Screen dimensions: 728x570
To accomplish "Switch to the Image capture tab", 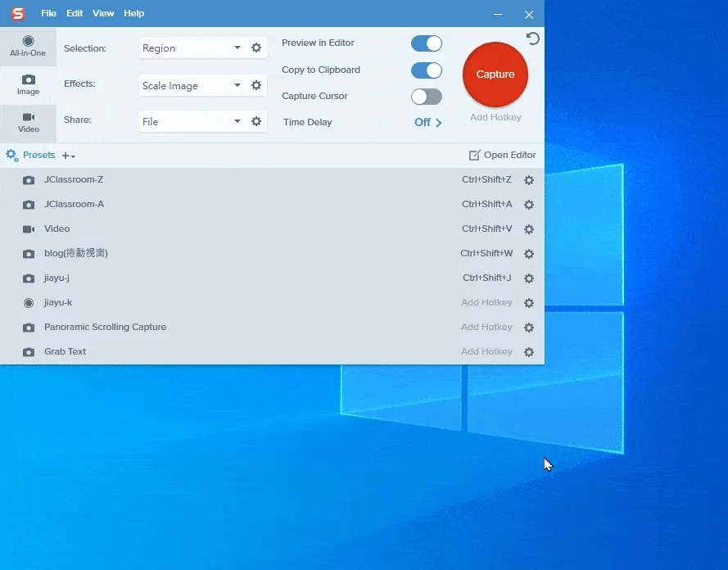I will (x=28, y=85).
